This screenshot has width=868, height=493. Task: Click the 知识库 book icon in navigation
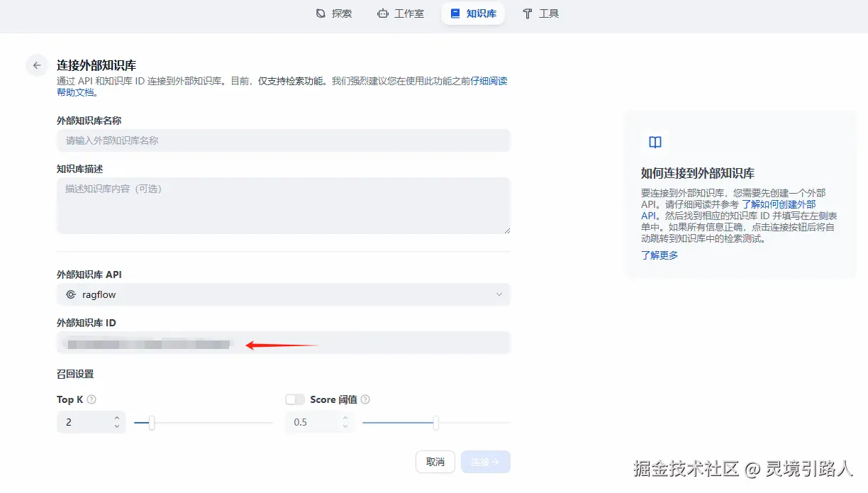tap(455, 13)
